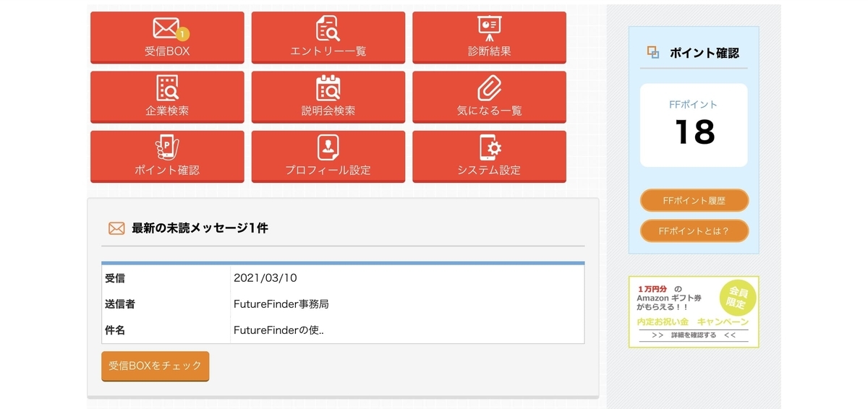This screenshot has height=409, width=868.
Task: Click the unread badge on 受信BOX
Action: click(x=183, y=34)
